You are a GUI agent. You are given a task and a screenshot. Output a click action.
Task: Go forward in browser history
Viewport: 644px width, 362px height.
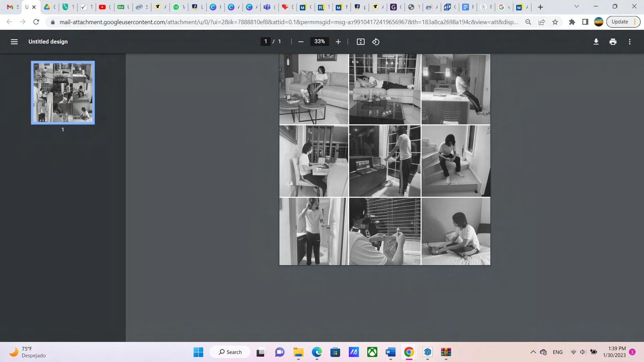point(23,22)
